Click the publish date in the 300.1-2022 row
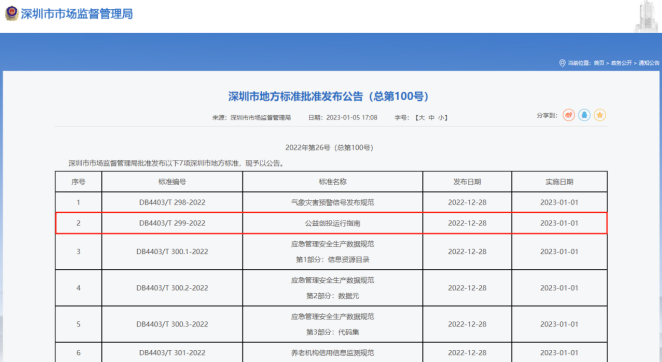Image resolution: width=662 pixels, height=362 pixels. coord(467,251)
